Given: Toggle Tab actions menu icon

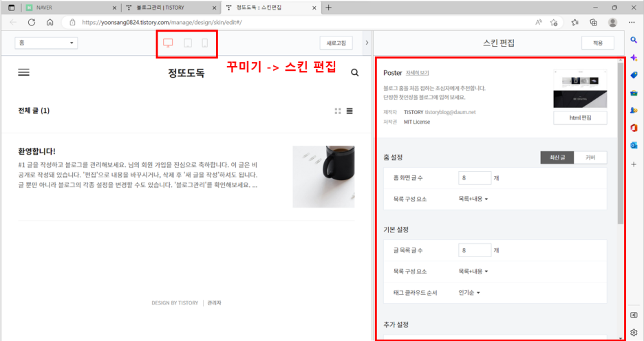Looking at the screenshot, I should point(12,8).
